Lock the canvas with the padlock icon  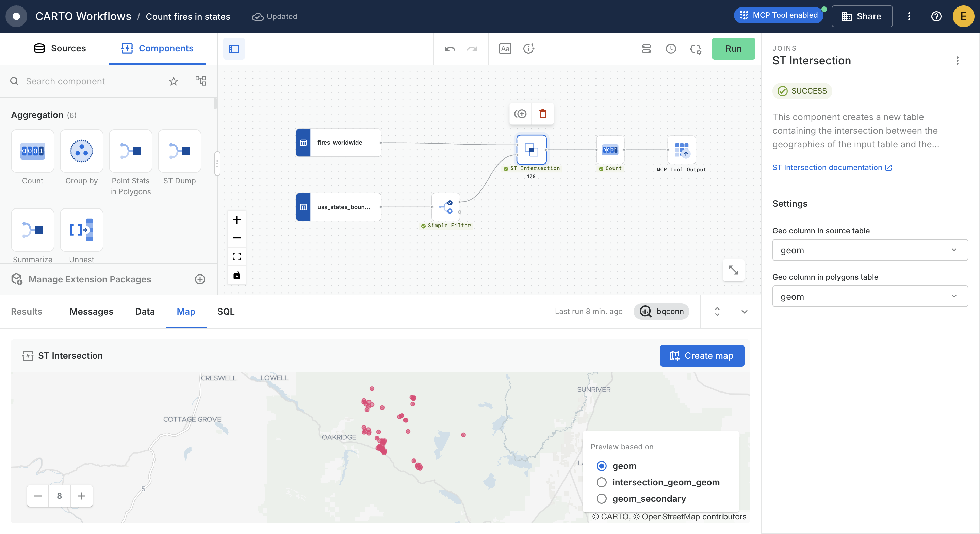[236, 274]
